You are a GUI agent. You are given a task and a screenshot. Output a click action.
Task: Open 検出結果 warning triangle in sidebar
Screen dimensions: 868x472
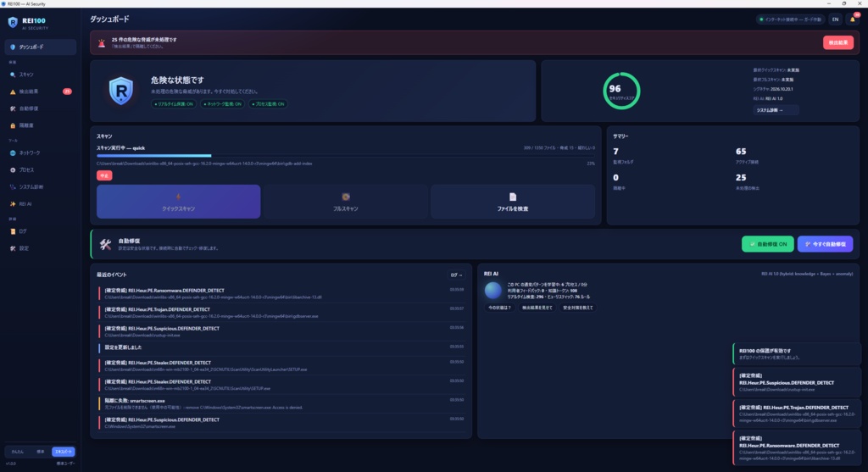coord(13,92)
